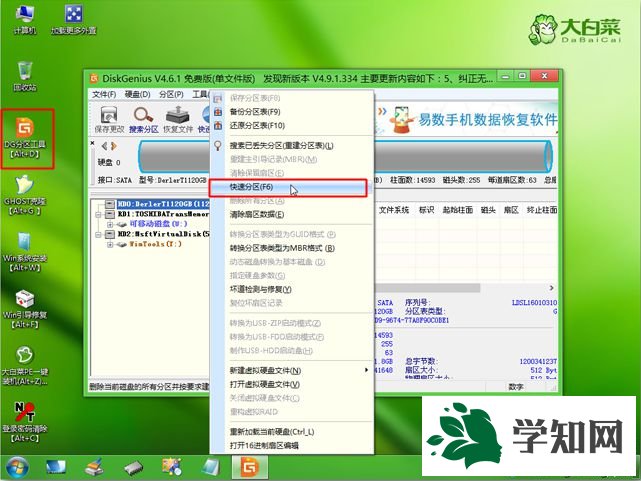Click the 恢复文件 toolbar icon

click(x=177, y=119)
